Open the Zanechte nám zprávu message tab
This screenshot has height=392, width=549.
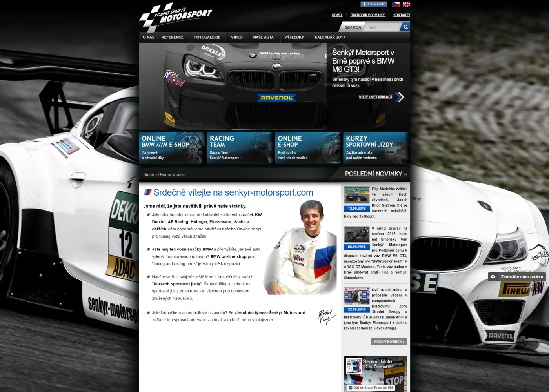point(517,276)
